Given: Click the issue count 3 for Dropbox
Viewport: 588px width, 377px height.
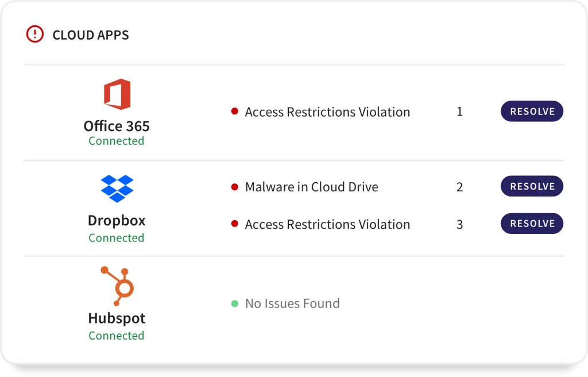Looking at the screenshot, I should pos(459,224).
